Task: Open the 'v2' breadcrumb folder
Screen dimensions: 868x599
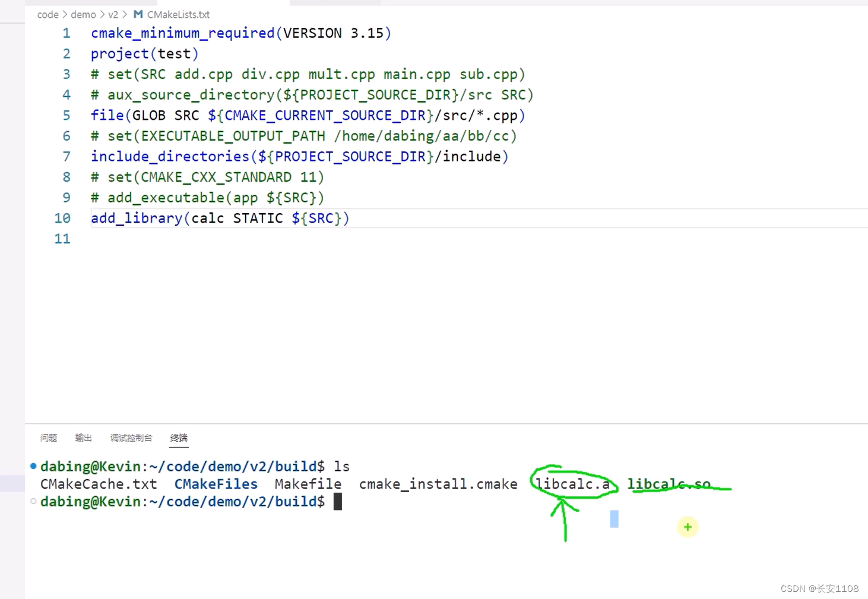Action: [x=113, y=14]
